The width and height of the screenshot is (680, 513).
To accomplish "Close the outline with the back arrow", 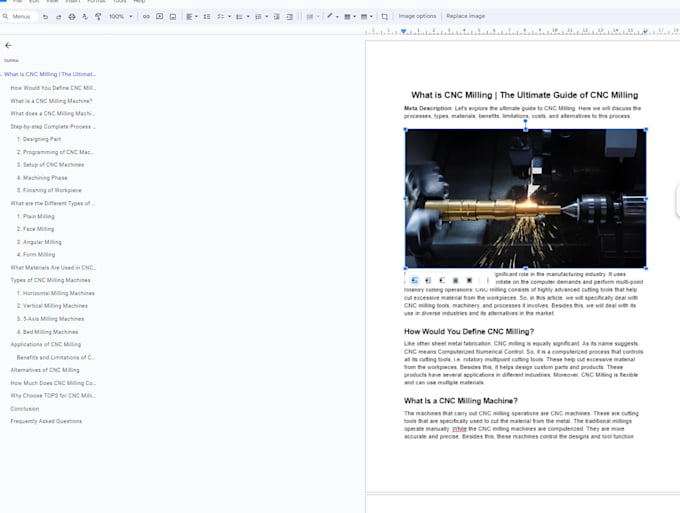I will [x=8, y=45].
